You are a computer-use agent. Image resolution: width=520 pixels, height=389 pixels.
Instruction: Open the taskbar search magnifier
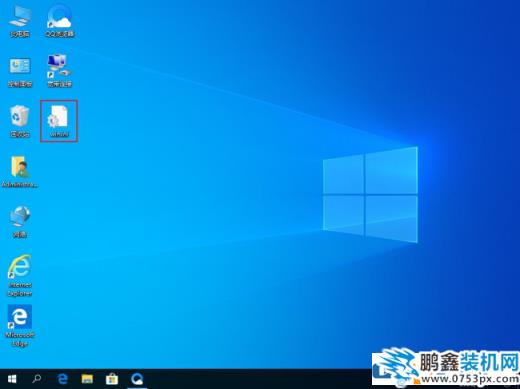(37, 379)
